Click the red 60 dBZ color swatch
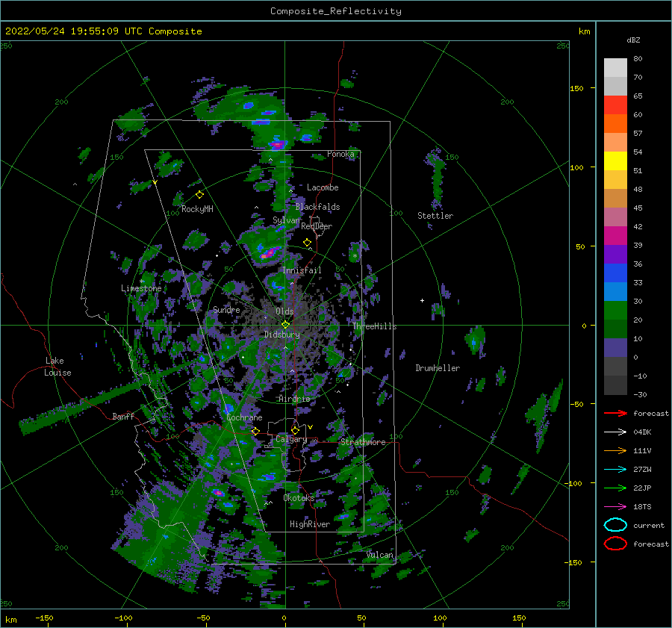Viewport: 672px width, 628px height. click(x=615, y=105)
